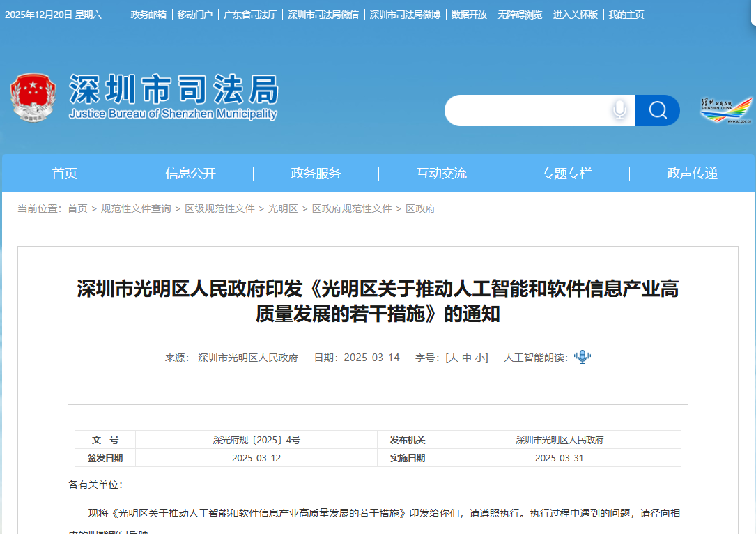Viewport: 756px width, 534px height.
Task: Select 大 to enlarge article font size
Action: [454, 356]
